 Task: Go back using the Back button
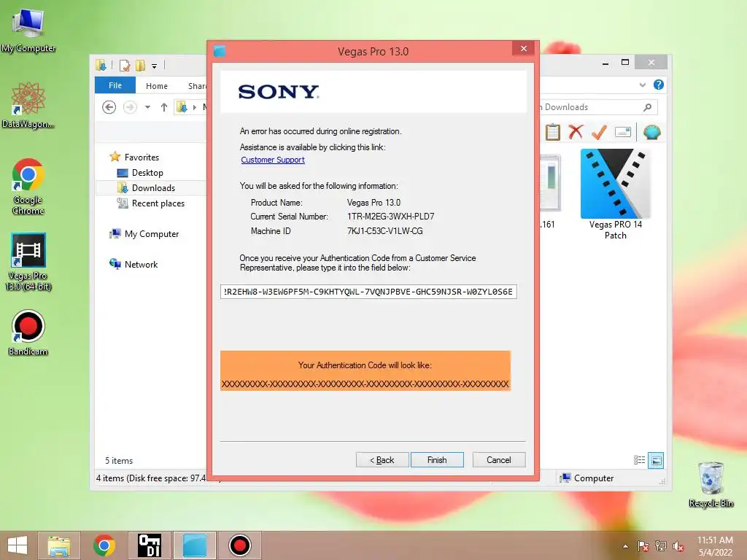coord(382,460)
